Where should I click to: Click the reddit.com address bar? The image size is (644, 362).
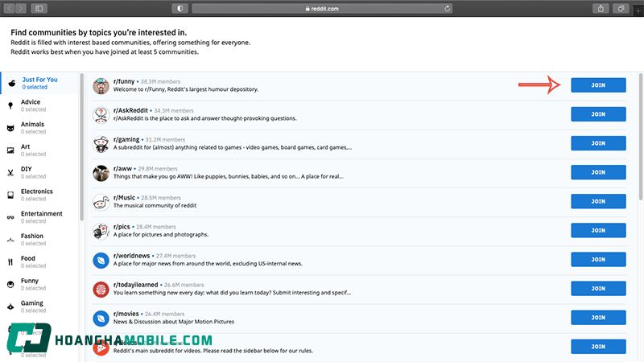(x=322, y=8)
